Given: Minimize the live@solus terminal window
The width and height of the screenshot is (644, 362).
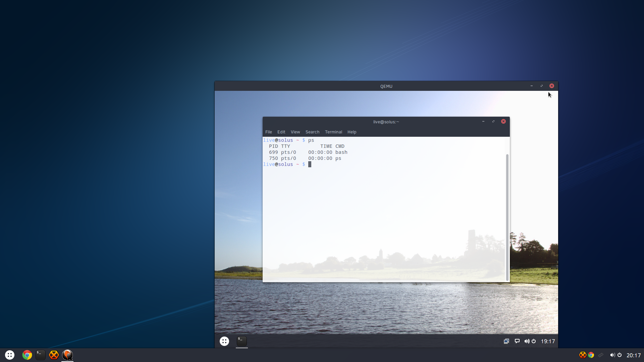Looking at the screenshot, I should (x=483, y=121).
